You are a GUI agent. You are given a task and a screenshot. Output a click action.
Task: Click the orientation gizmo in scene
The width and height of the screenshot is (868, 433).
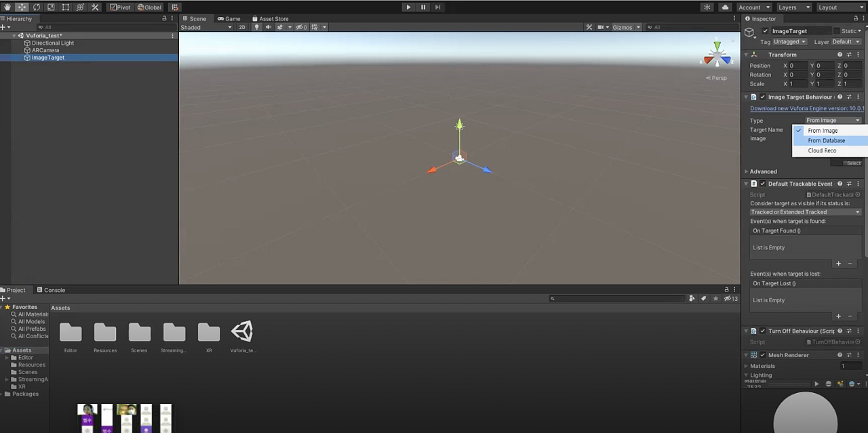(x=717, y=56)
